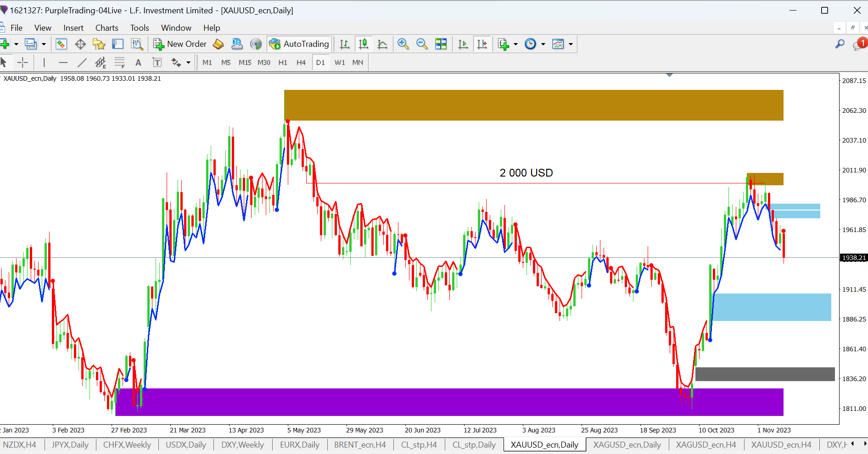Select the vertical line drawing tool

click(x=44, y=62)
